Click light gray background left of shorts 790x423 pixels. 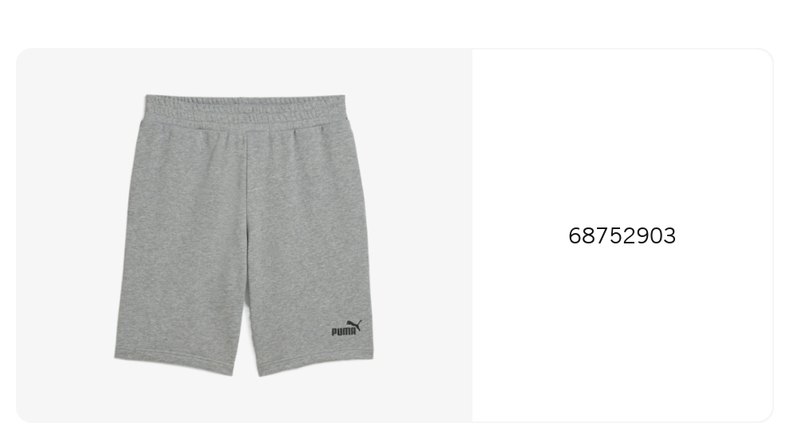click(65, 235)
